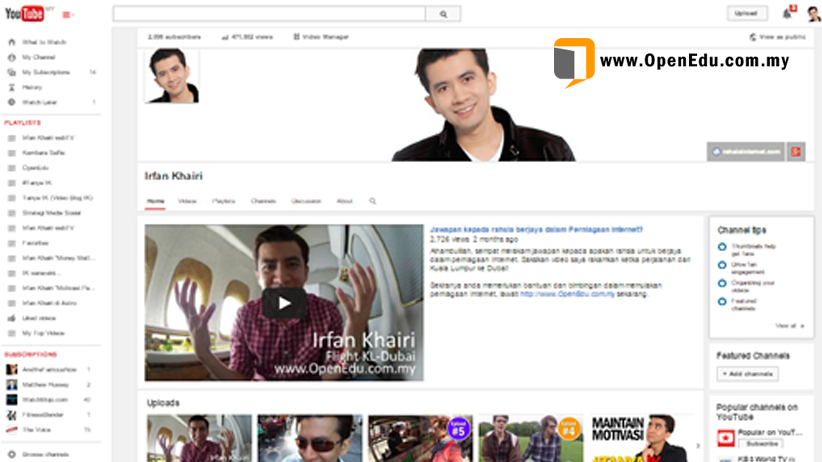This screenshot has height=462, width=822.
Task: Open Popular on YouTube channel icon
Action: tap(726, 437)
